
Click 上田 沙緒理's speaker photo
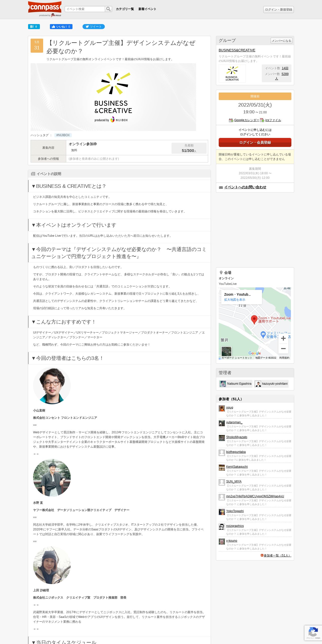[52, 565]
